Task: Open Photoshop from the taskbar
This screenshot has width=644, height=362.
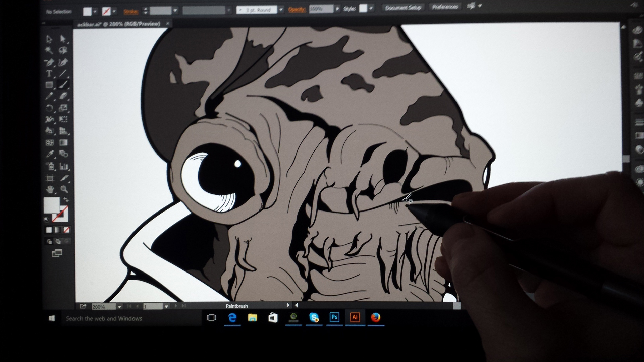Action: coord(334,317)
